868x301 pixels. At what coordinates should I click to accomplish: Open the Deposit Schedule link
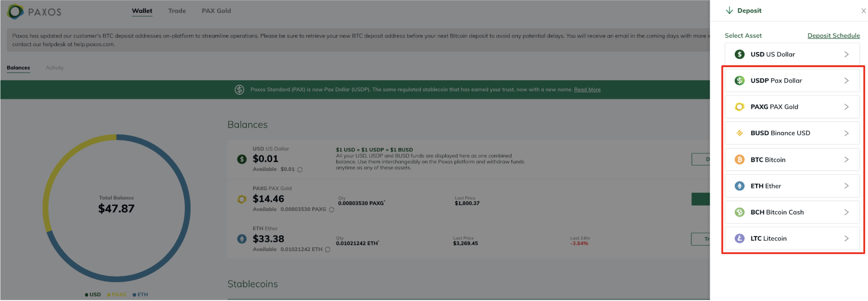tap(833, 36)
